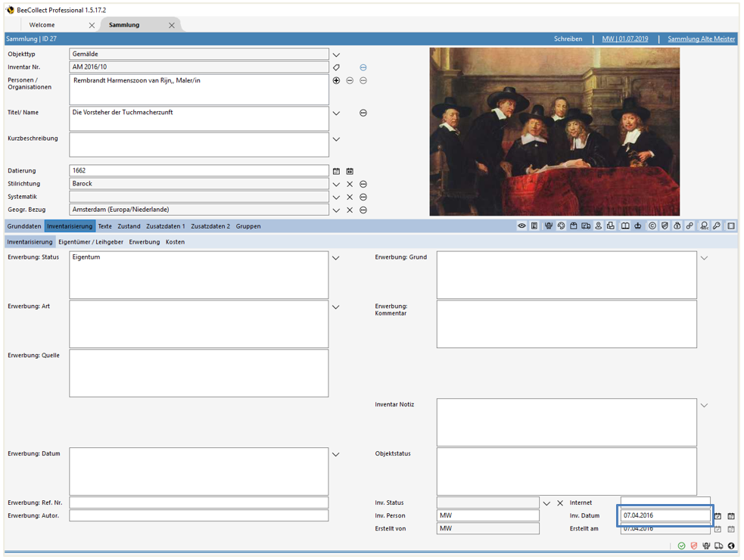Select the globe icon in the bottom status bar
This screenshot has height=560, width=744.
730,546
